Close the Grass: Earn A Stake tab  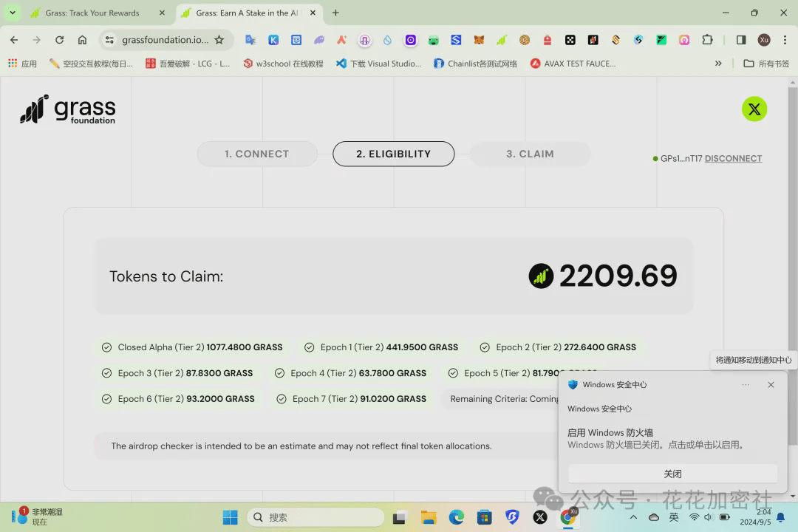coord(313,13)
